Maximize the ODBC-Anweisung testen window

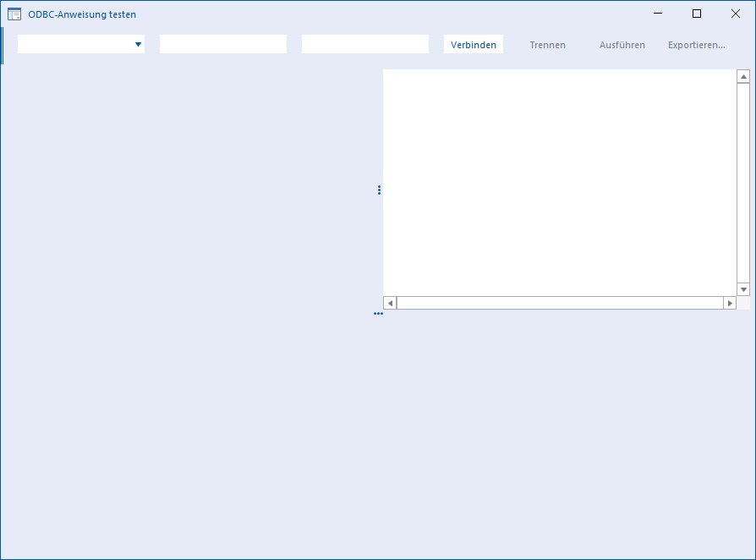697,14
